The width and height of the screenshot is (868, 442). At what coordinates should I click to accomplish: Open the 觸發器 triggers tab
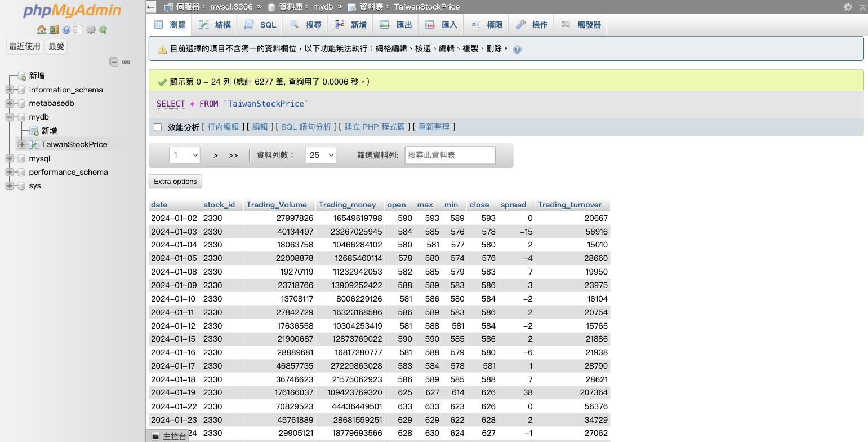point(581,25)
